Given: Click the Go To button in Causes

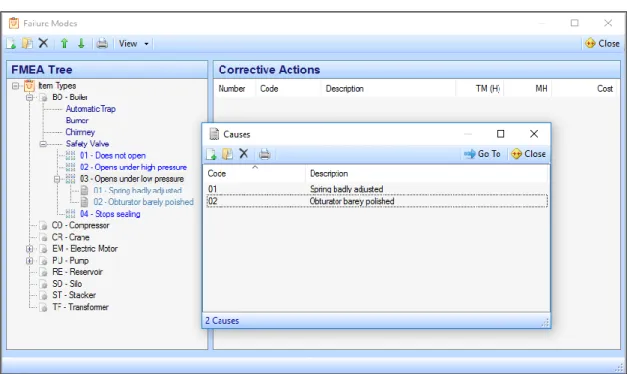Looking at the screenshot, I should (x=482, y=154).
